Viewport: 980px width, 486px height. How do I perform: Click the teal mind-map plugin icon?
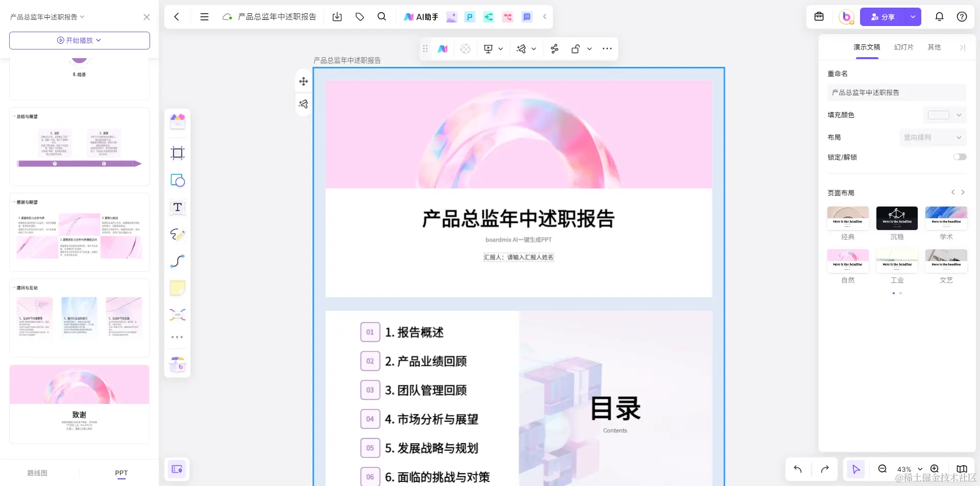point(488,17)
